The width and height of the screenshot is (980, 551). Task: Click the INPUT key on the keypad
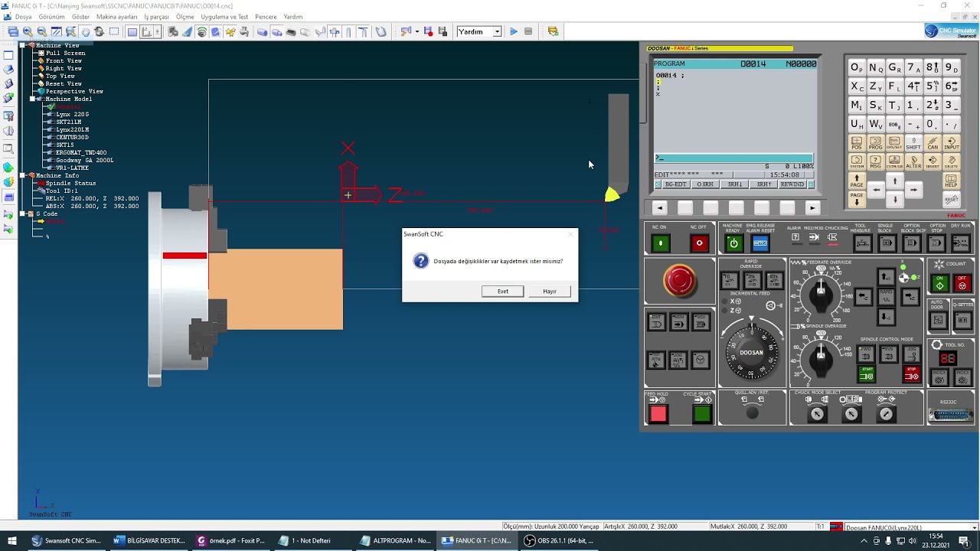(x=952, y=143)
